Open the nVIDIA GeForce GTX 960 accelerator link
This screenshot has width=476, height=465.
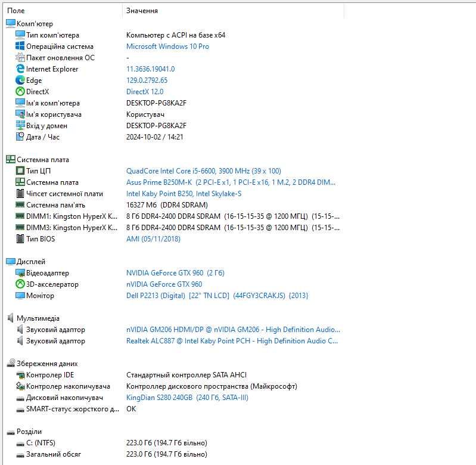(x=164, y=284)
